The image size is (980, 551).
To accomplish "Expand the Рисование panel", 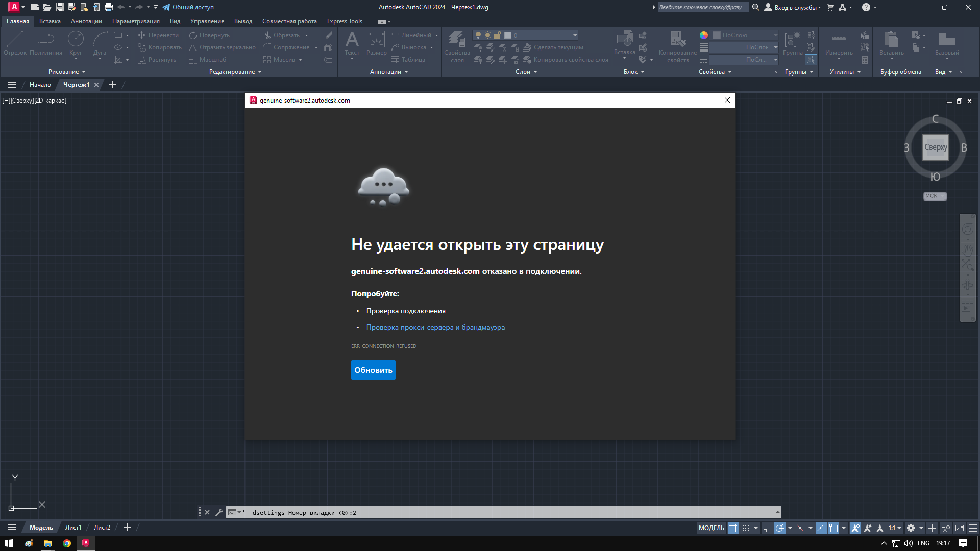I will (x=67, y=72).
